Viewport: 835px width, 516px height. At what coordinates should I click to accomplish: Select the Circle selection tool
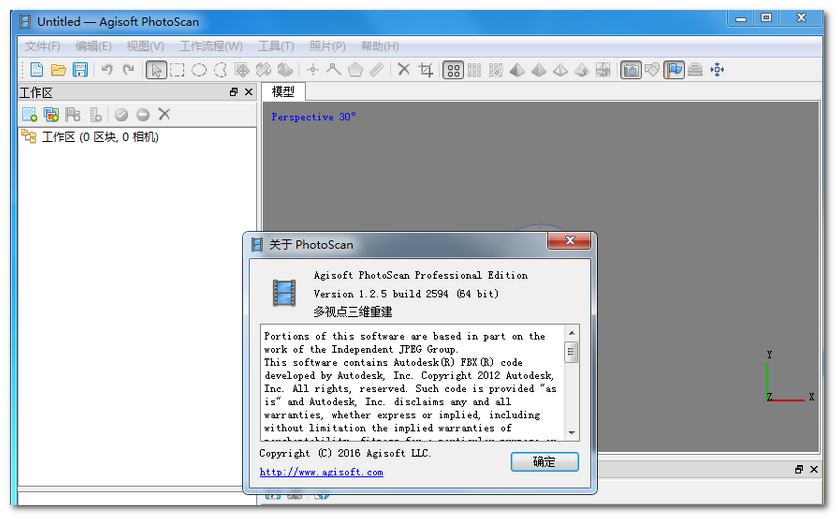tap(199, 70)
